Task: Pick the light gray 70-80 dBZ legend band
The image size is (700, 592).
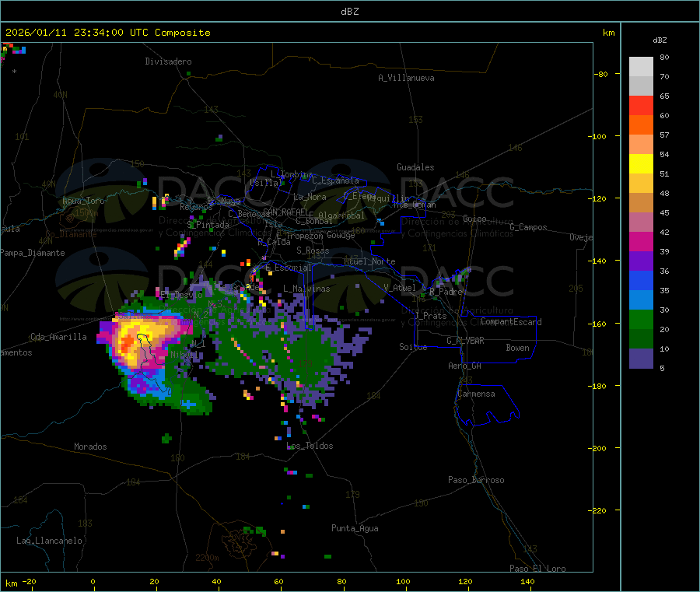Action: tap(641, 67)
